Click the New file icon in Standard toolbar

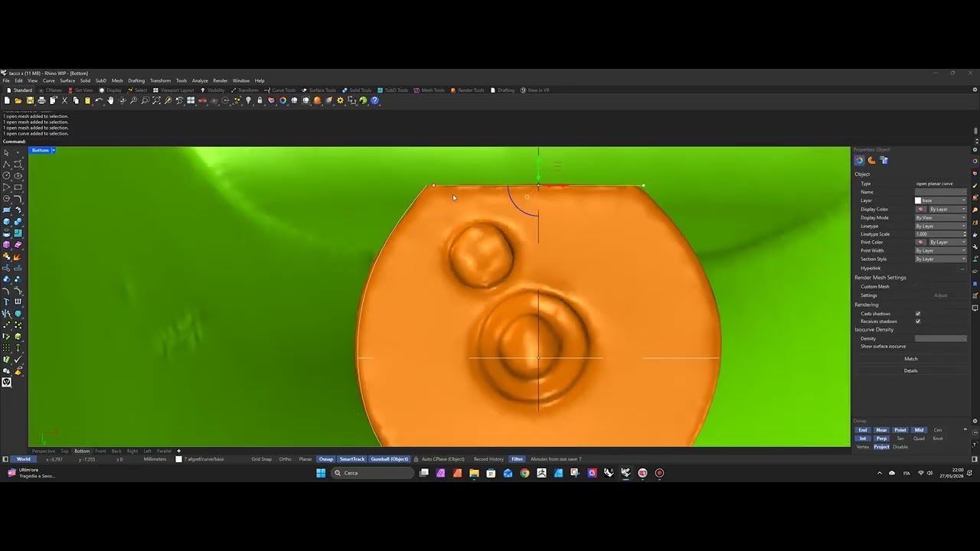pyautogui.click(x=7, y=100)
